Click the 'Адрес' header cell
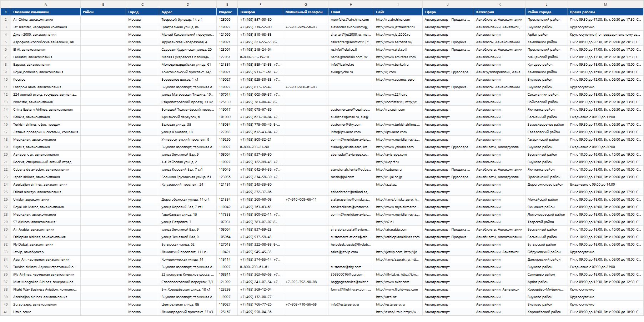 point(188,12)
